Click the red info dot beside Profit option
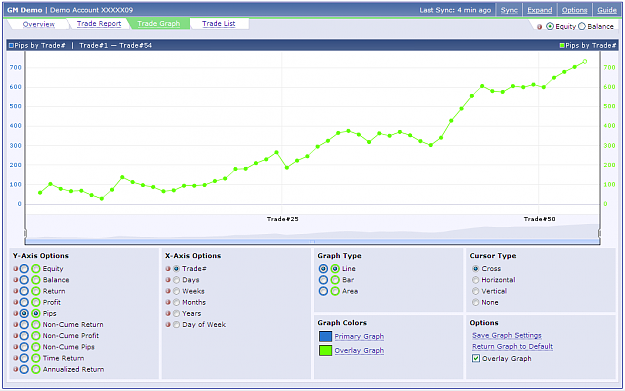 (x=16, y=302)
